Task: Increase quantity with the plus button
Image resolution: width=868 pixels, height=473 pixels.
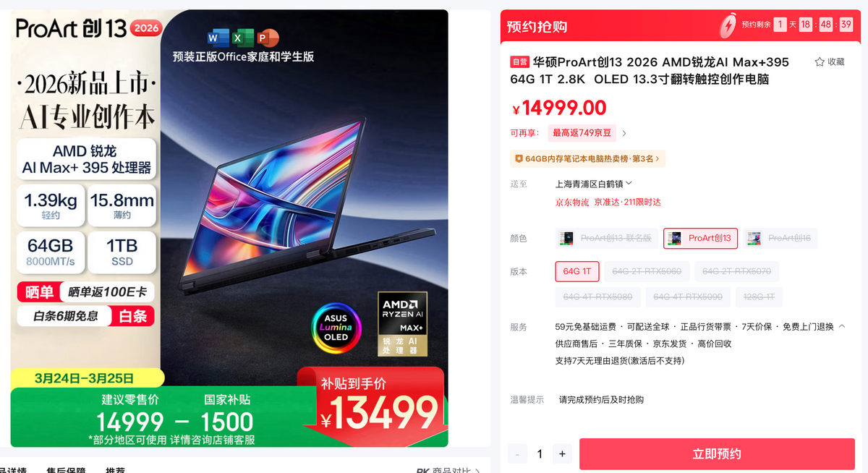Action: 562,454
